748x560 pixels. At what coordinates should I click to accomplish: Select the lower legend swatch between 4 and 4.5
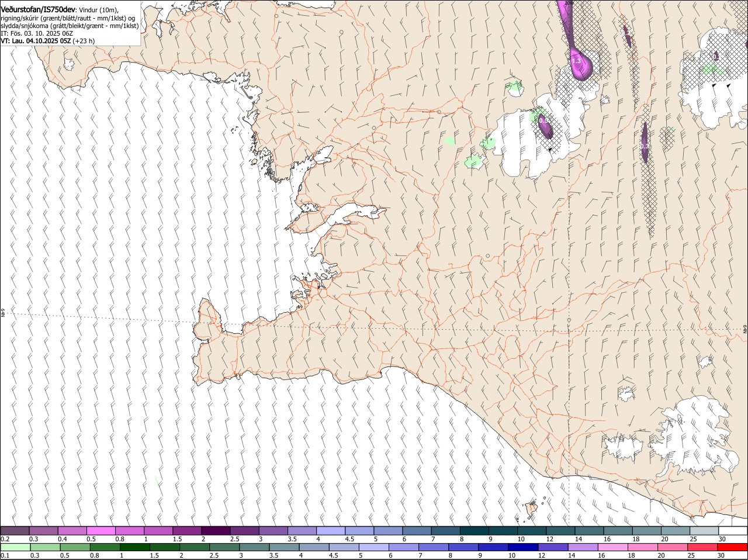tap(314, 548)
